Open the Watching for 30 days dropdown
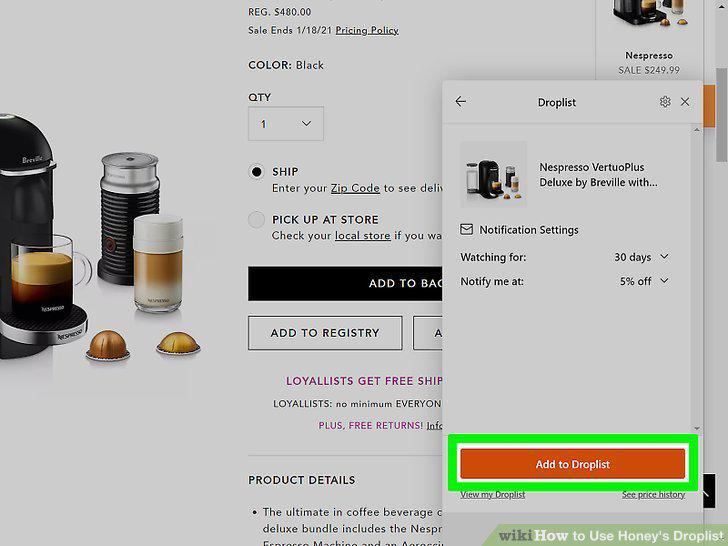Screen dimensions: 728x546 [x=641, y=257]
